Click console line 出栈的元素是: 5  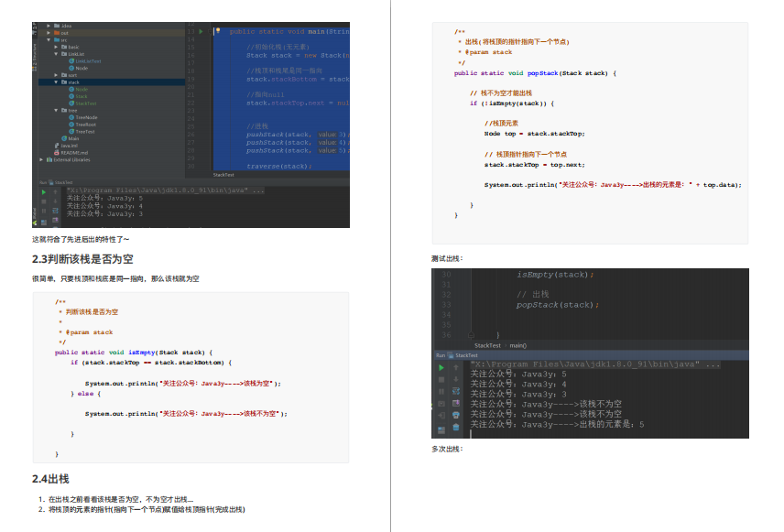pyautogui.click(x=557, y=425)
